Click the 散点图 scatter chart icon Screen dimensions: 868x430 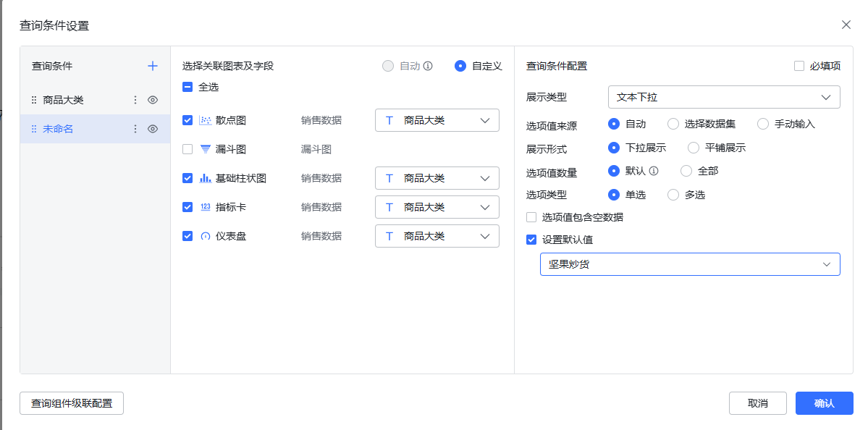click(x=206, y=120)
